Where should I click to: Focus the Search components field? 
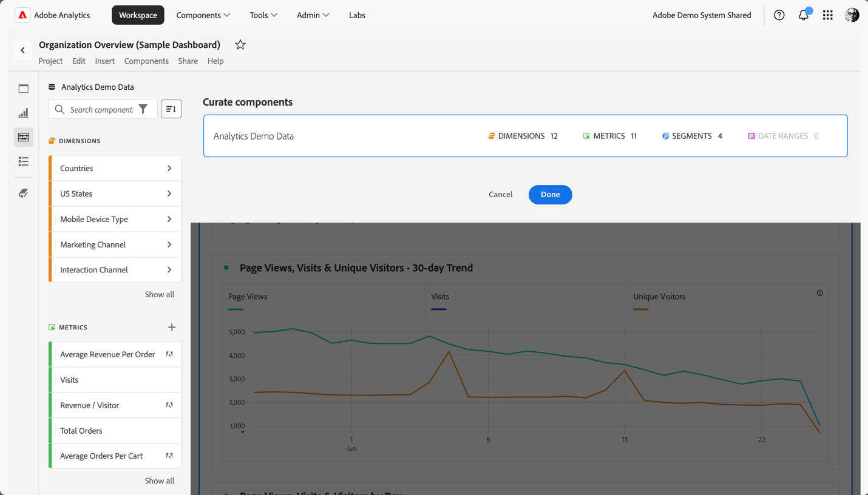click(101, 109)
